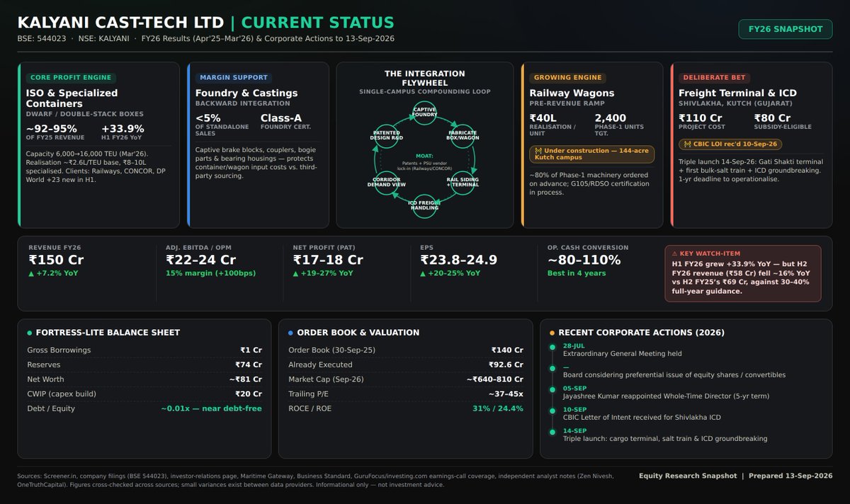
Task: Click the Extraordinary General Meeting held entry
Action: [x=623, y=353]
